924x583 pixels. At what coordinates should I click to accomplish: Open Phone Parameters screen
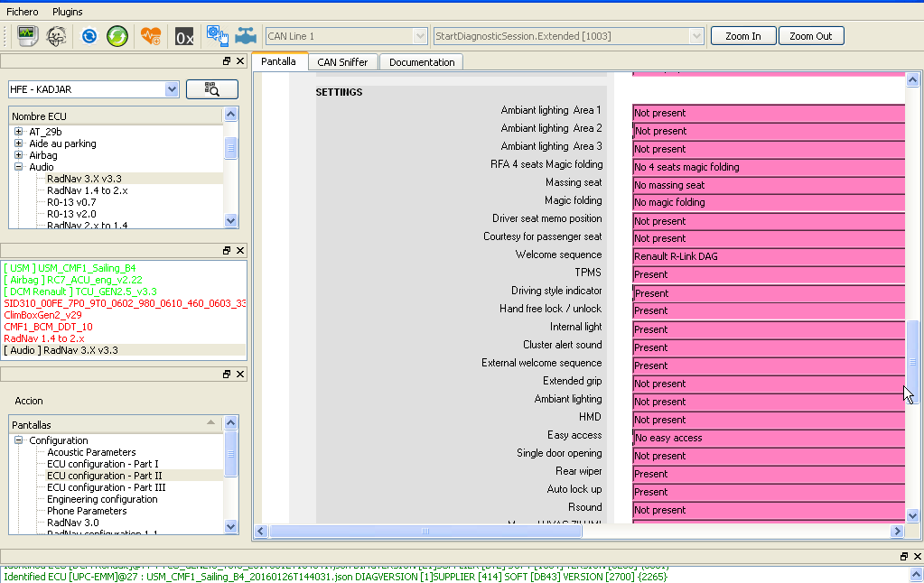click(x=87, y=511)
